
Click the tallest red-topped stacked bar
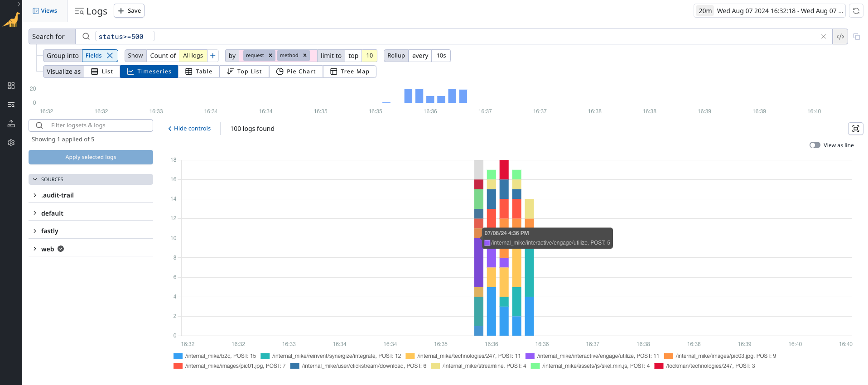(x=504, y=248)
